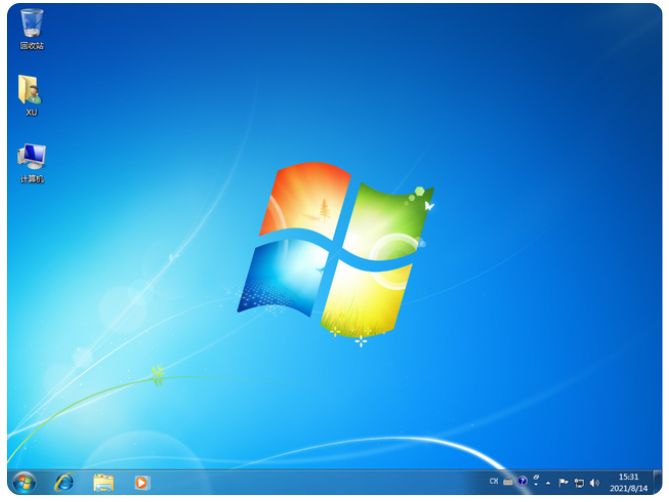Switch input language via CH indicator

(x=494, y=481)
